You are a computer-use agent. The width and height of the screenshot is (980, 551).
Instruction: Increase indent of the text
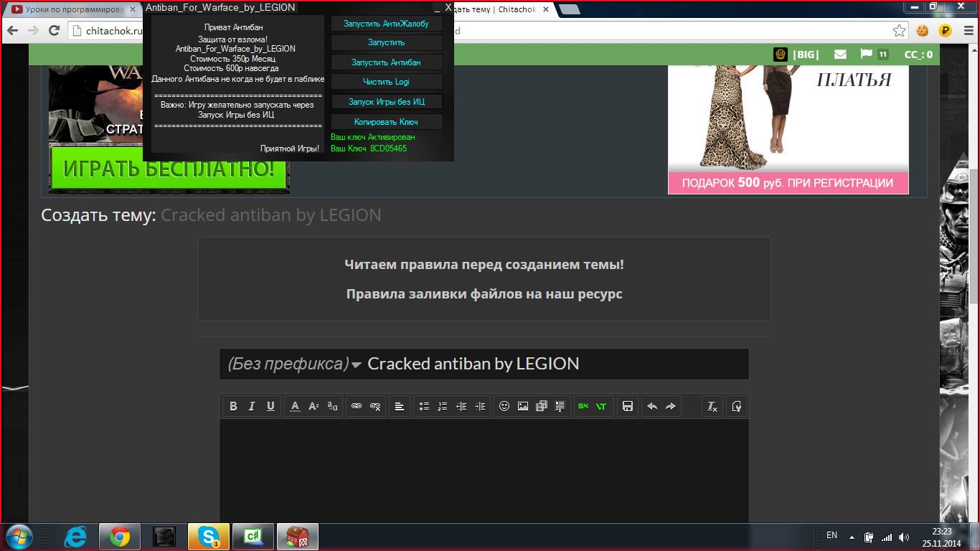tap(480, 406)
